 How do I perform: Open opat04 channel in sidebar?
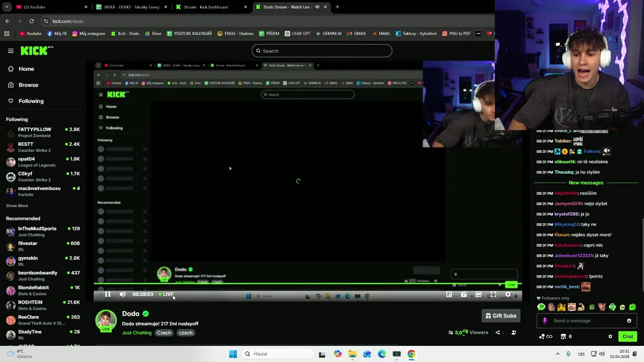tap(43, 162)
